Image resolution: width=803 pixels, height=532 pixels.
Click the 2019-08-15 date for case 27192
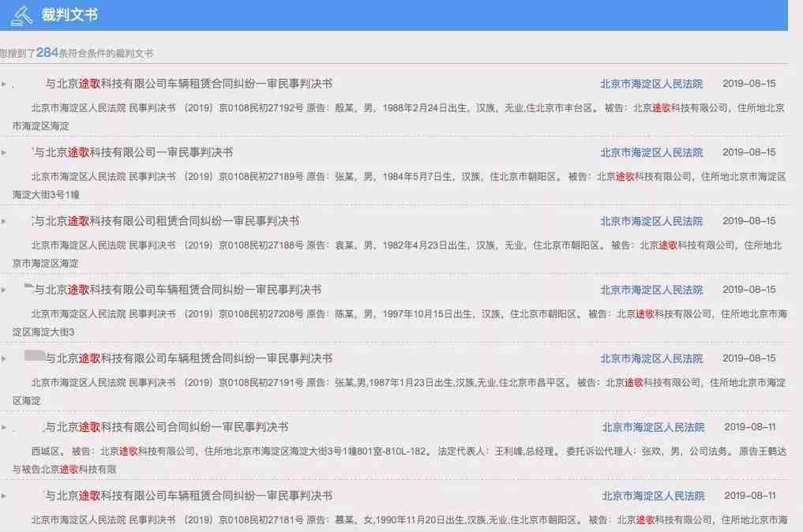tap(749, 84)
